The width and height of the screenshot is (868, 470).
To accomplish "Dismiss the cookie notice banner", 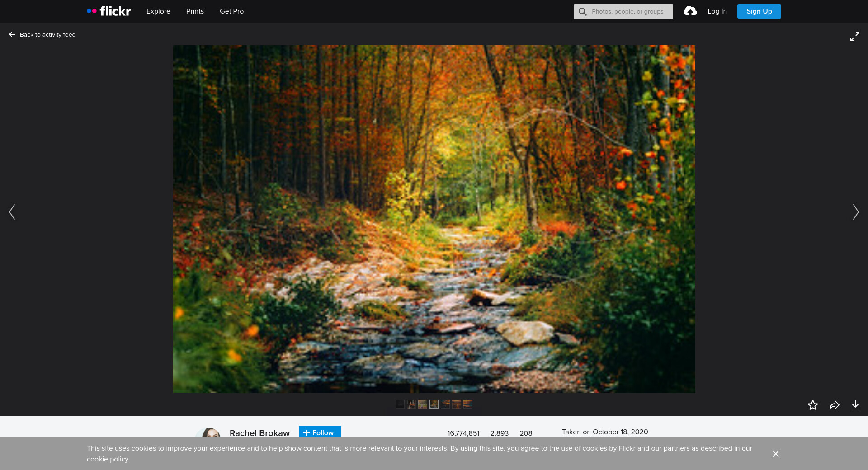I will pyautogui.click(x=775, y=454).
